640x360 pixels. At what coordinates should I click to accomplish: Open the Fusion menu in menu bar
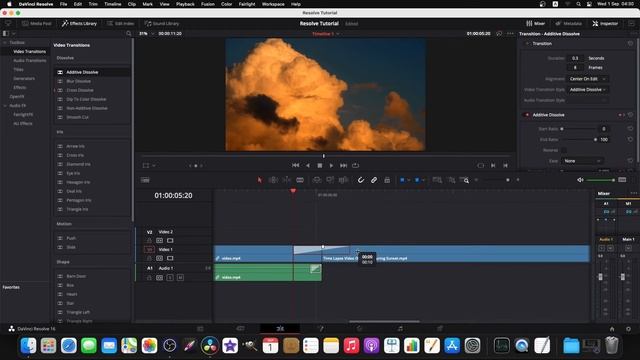click(x=208, y=4)
